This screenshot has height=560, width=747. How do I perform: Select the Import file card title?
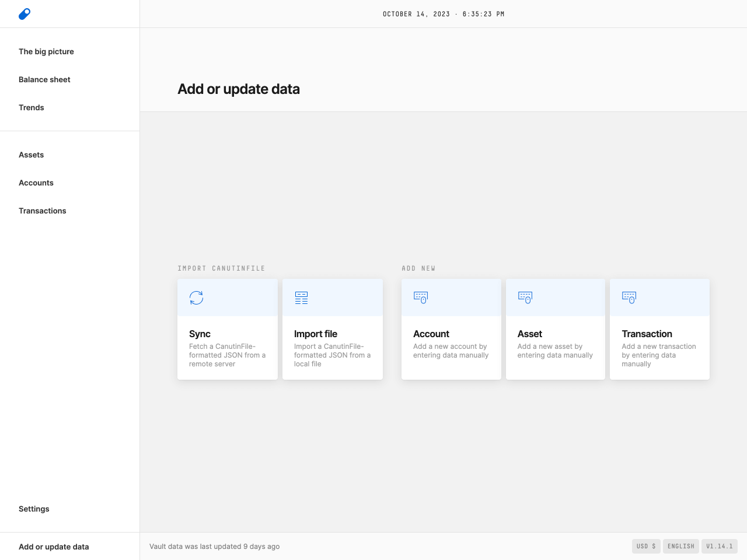[x=316, y=334]
